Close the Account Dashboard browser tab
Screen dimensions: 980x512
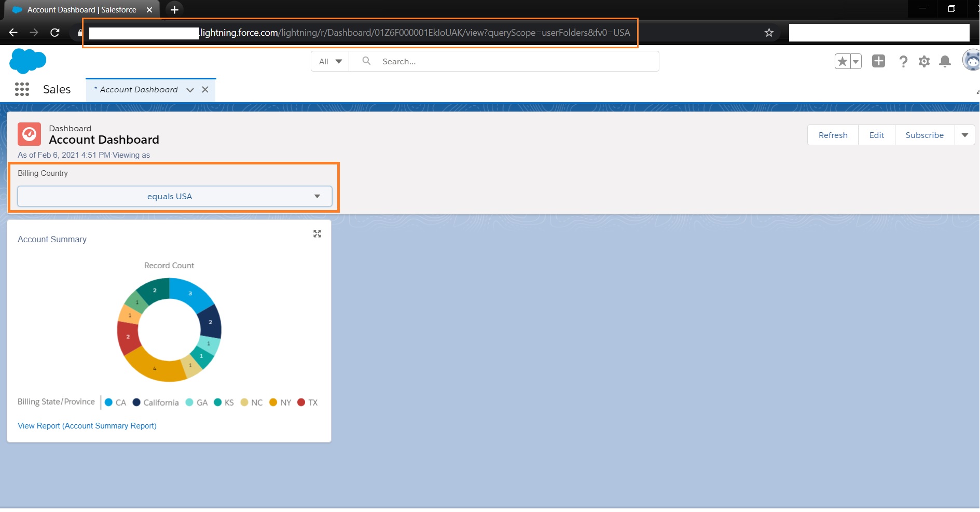point(149,9)
